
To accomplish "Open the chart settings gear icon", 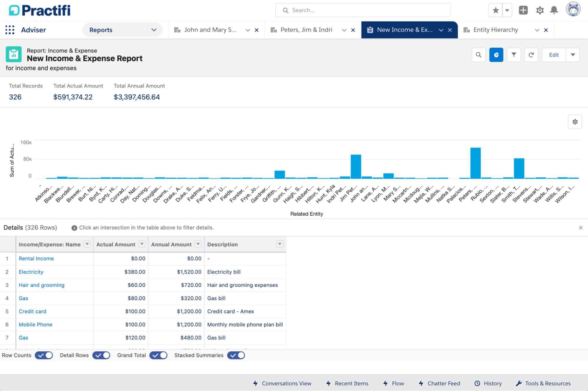I will coord(575,122).
